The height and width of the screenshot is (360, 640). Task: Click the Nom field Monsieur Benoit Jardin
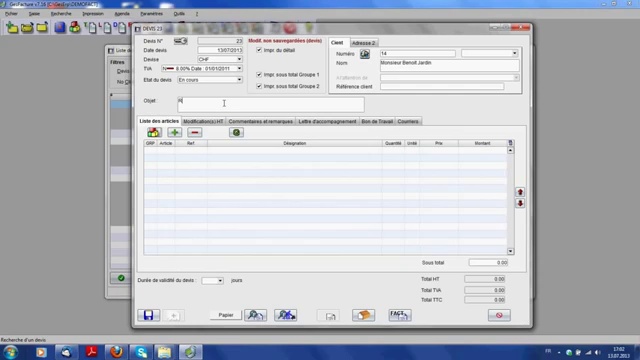pos(449,65)
